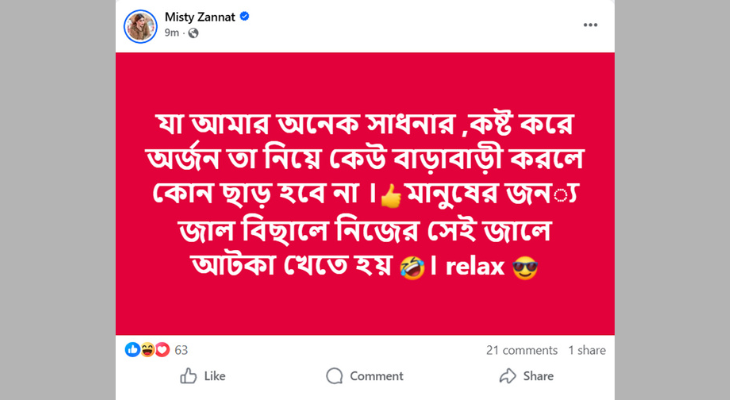Click the curved arrow icon beside Share
Screen dimensions: 730x400
pos(508,376)
